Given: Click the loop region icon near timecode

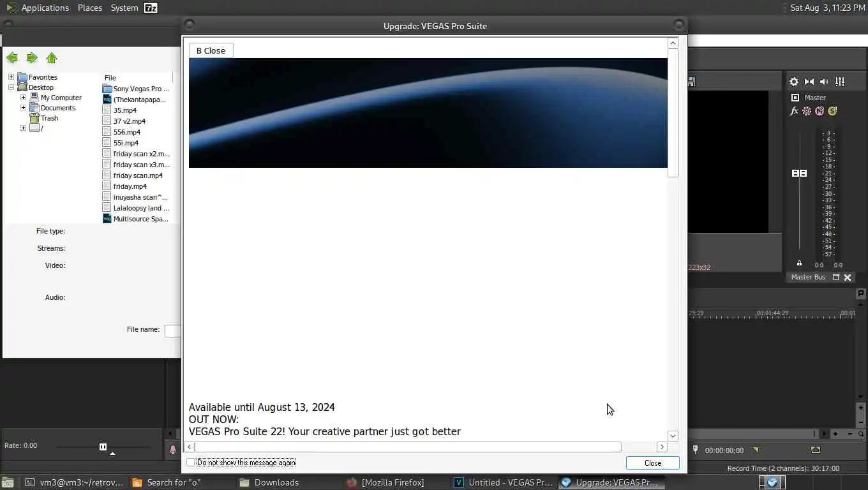Looking at the screenshot, I should (816, 450).
